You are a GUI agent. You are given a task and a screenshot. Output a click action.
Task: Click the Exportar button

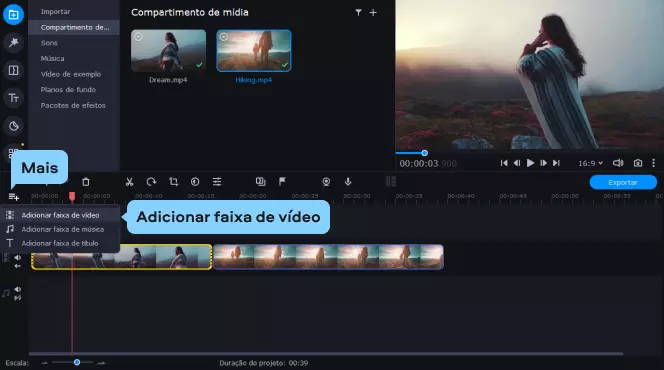[x=623, y=182]
